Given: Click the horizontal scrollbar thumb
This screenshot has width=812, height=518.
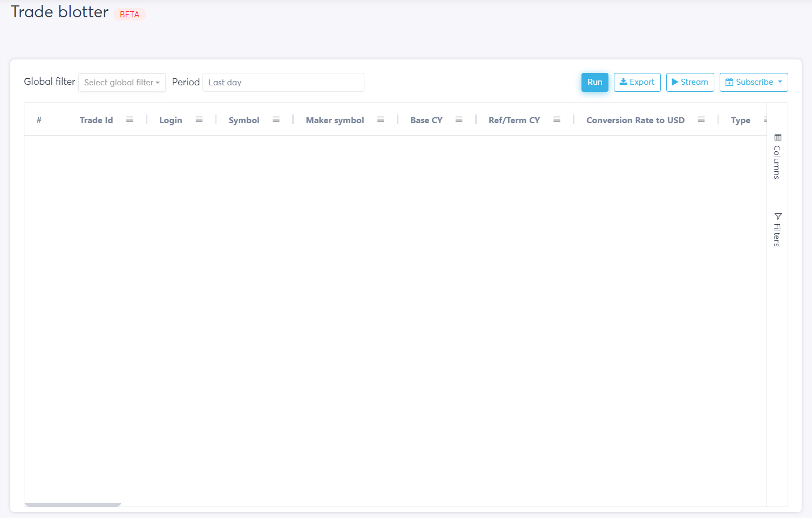Looking at the screenshot, I should pos(73,504).
